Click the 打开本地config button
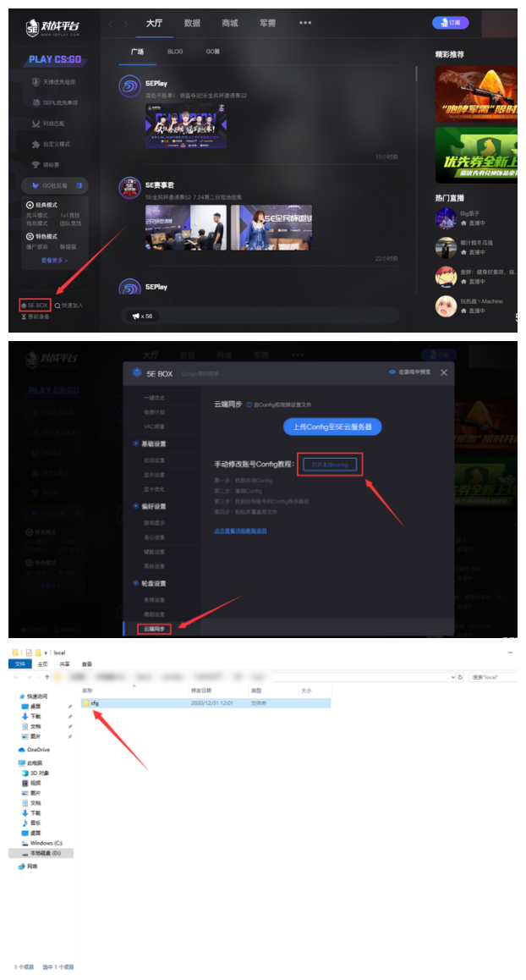Viewport: 526px width, 980px height. (x=331, y=465)
